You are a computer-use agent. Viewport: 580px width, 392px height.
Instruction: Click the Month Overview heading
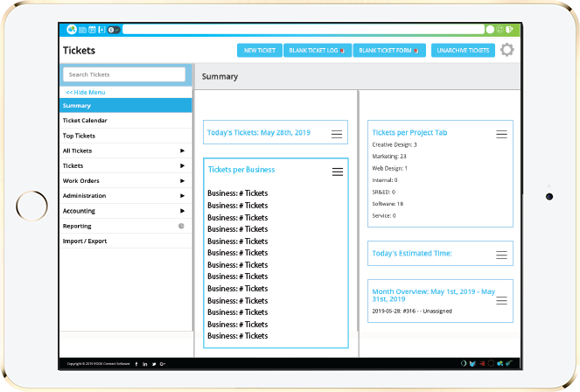(434, 295)
